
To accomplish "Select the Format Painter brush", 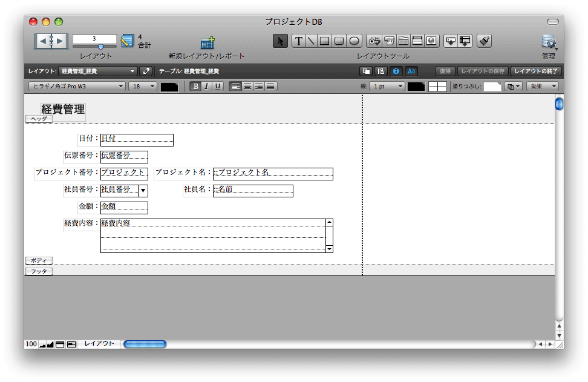I will point(485,41).
